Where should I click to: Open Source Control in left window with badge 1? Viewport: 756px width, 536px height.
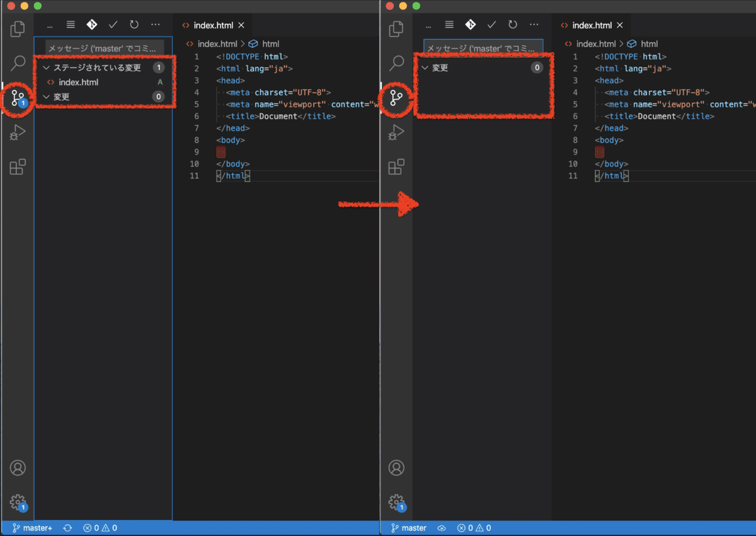(18, 98)
